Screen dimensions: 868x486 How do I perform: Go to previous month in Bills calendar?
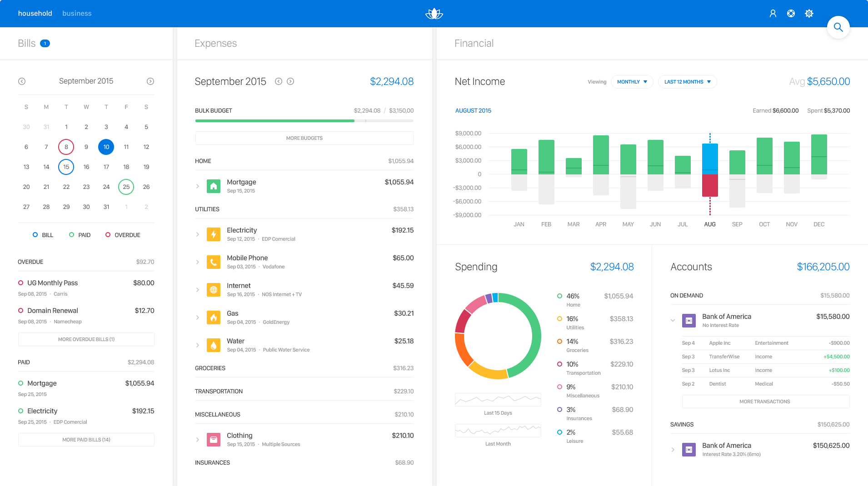(22, 81)
